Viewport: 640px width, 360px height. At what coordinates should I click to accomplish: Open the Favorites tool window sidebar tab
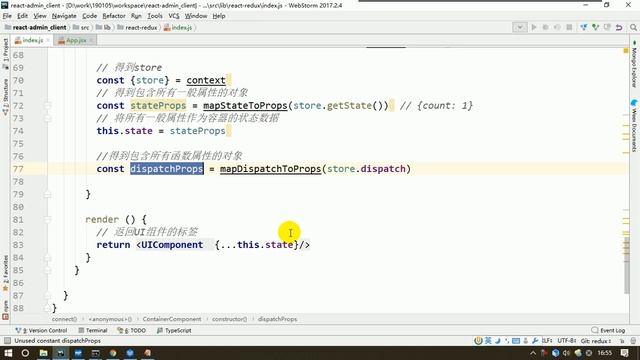click(5, 273)
